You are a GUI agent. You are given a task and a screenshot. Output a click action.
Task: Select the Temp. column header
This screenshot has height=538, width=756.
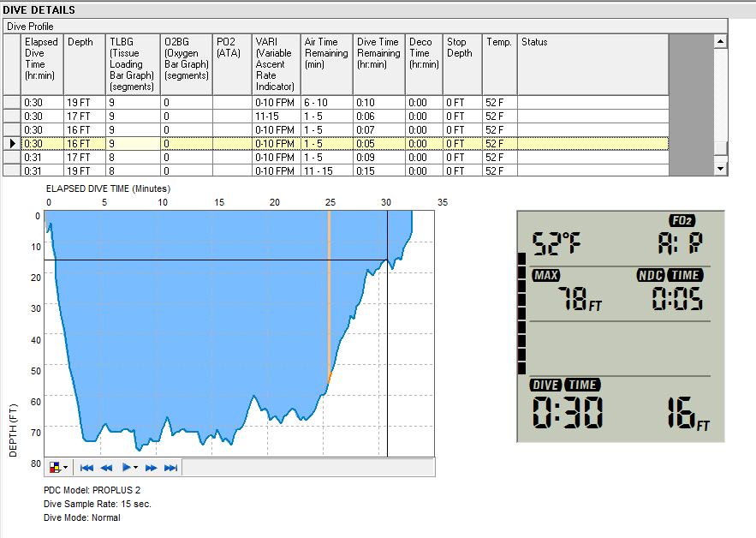[500, 64]
